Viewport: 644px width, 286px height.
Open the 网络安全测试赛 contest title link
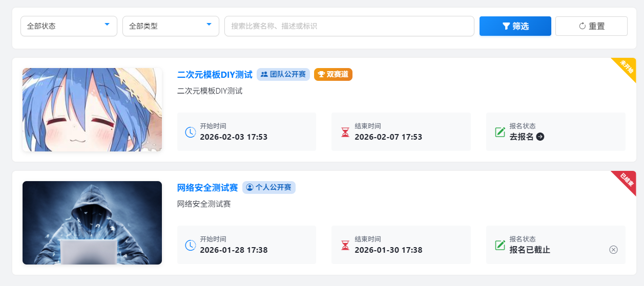pos(207,188)
